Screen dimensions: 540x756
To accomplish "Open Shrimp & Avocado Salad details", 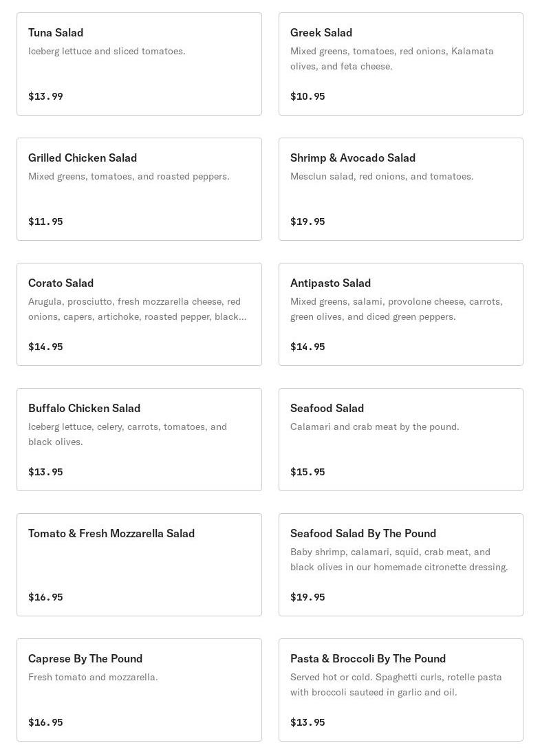I will tap(401, 189).
